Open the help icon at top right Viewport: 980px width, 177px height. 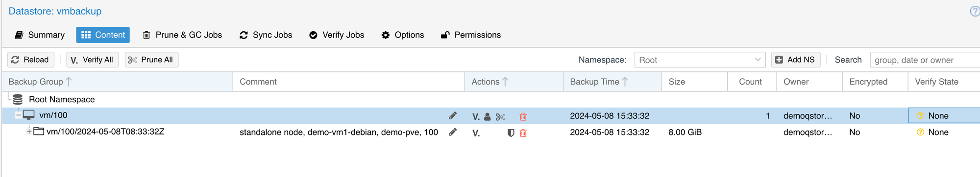[975, 11]
